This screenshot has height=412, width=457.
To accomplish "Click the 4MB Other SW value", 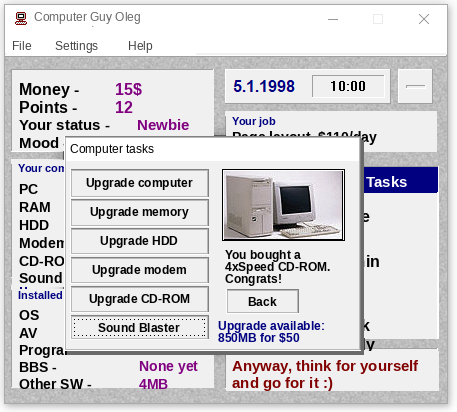I will point(153,384).
